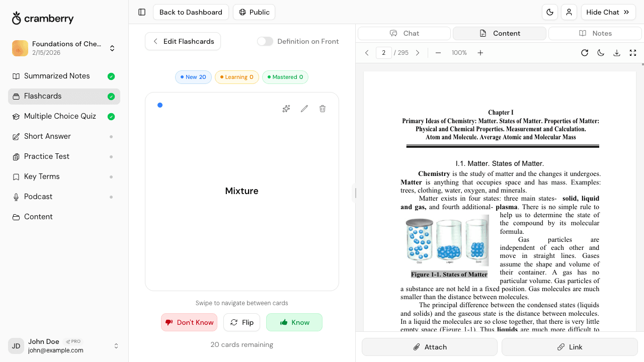This screenshot has height=362, width=644.
Task: Open the Chat tab
Action: pyautogui.click(x=404, y=33)
